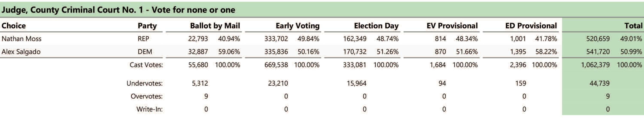
Task: Click Early Voting undervotes value 23,210
Action: (x=278, y=83)
